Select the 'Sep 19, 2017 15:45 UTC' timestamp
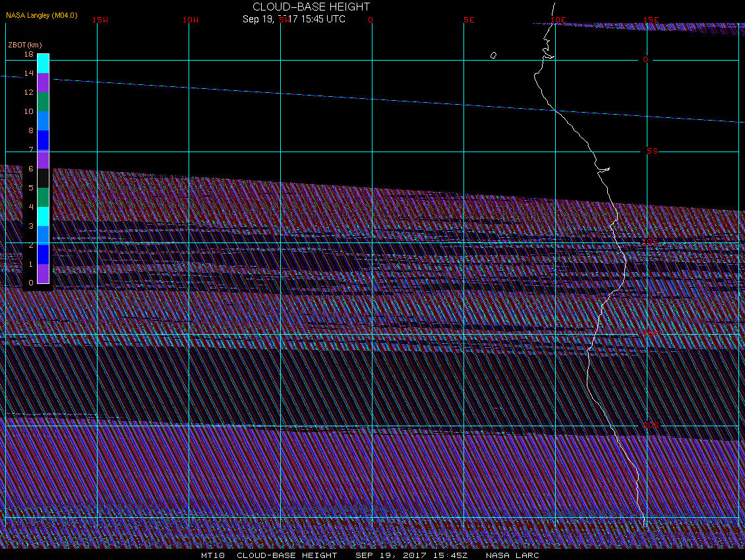The image size is (745, 560). pyautogui.click(x=293, y=19)
